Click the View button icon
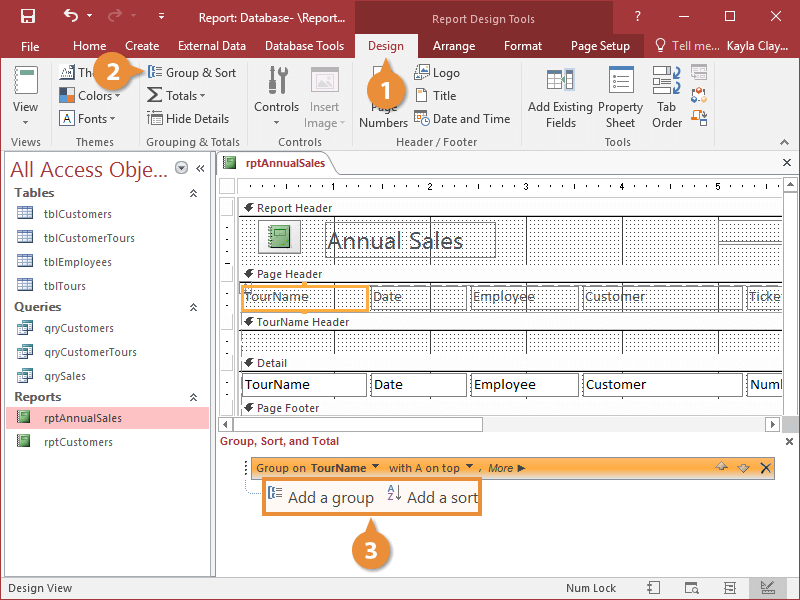 26,80
